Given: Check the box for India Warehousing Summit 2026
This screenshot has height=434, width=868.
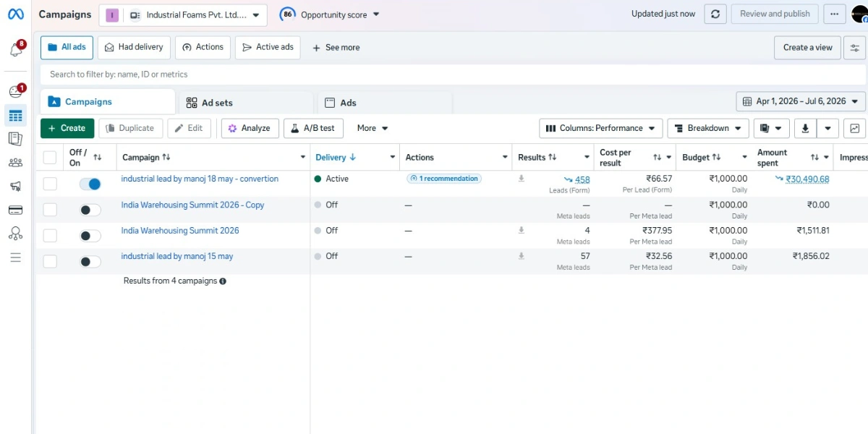Looking at the screenshot, I should pos(50,236).
